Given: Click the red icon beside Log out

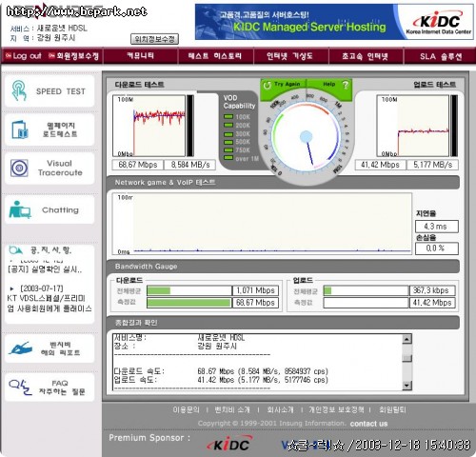Looking at the screenshot, I should (x=9, y=56).
